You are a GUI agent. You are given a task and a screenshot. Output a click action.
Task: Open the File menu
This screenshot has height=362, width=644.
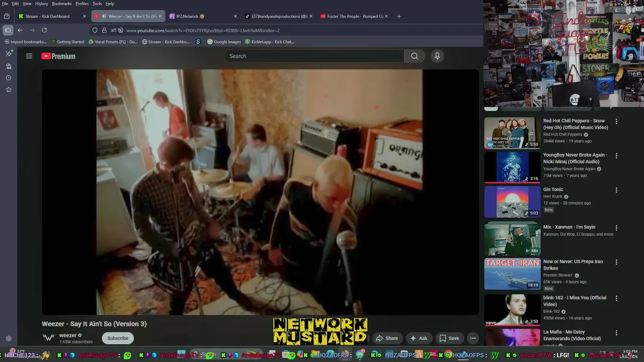coord(5,4)
